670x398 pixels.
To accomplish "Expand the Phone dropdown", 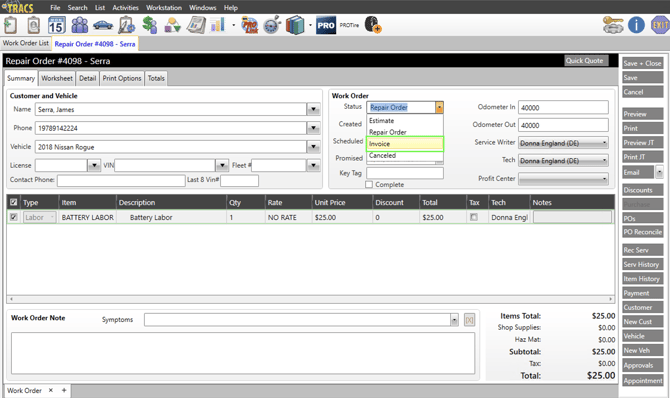I will point(313,128).
